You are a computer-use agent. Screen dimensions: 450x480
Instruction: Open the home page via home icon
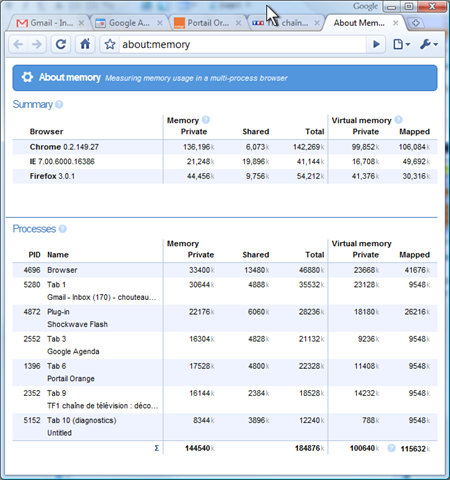[85, 44]
